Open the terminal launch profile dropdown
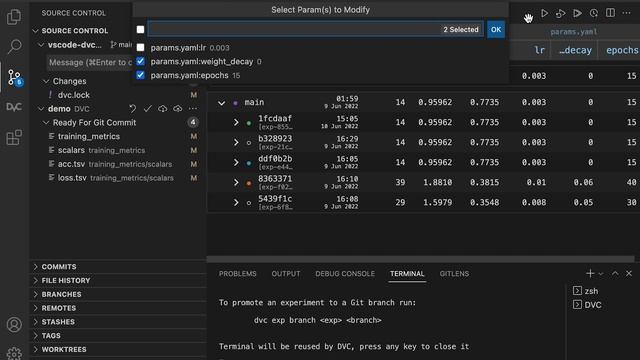Screen dimensions: 640x360 click(x=601, y=274)
